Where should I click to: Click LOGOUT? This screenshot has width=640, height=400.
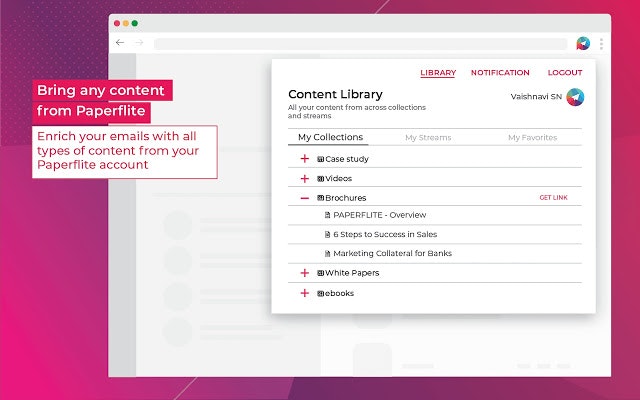pyautogui.click(x=565, y=73)
